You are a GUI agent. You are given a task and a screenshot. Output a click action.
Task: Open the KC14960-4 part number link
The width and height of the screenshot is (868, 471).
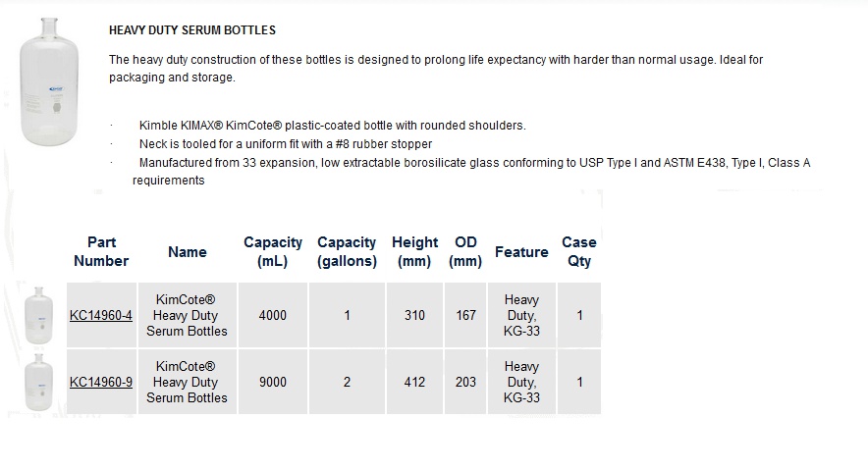[101, 316]
